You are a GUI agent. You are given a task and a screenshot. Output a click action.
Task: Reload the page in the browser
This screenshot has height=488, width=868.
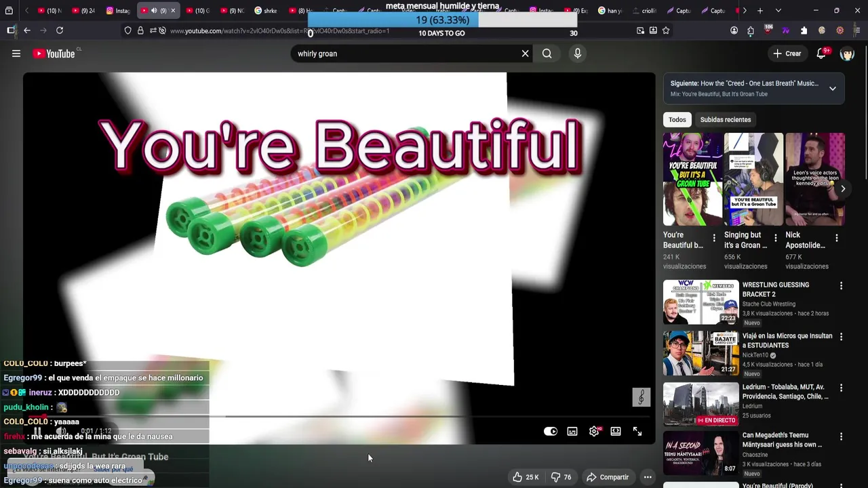coord(60,30)
